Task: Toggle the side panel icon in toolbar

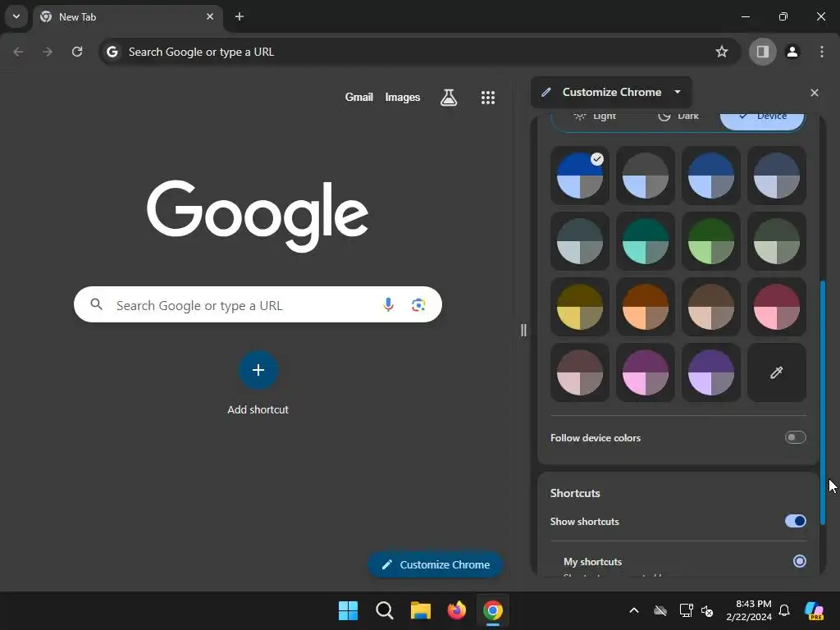Action: pyautogui.click(x=762, y=52)
